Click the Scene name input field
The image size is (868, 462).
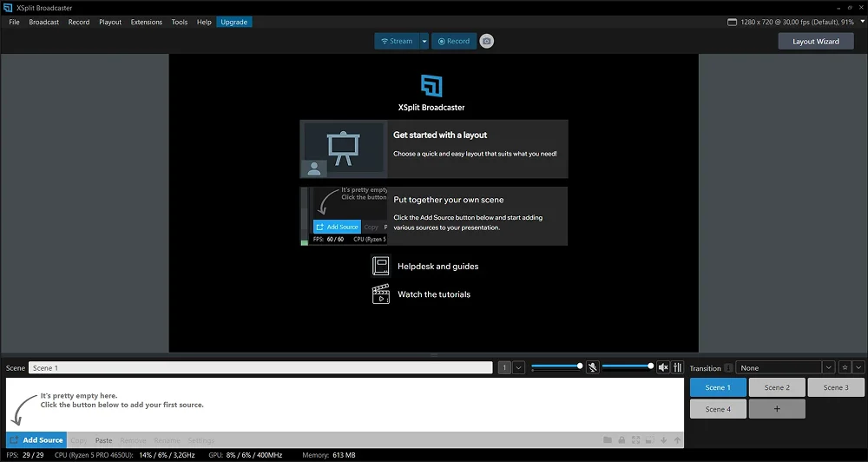point(260,368)
